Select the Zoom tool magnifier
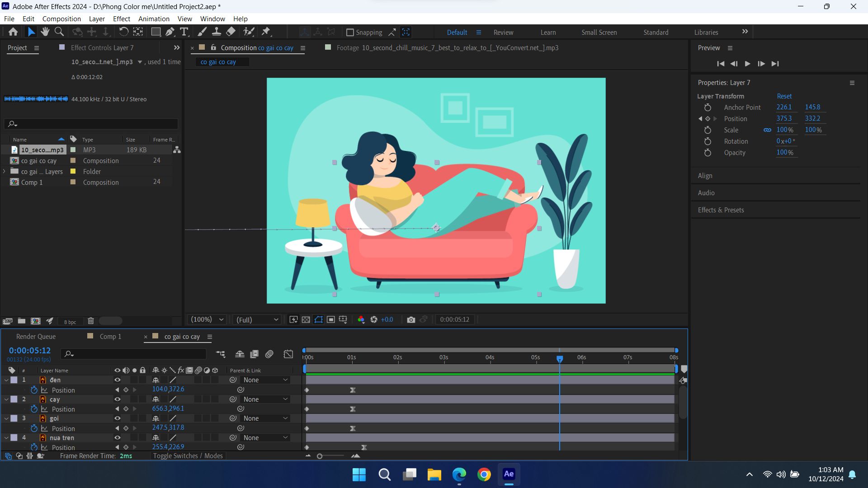 59,32
